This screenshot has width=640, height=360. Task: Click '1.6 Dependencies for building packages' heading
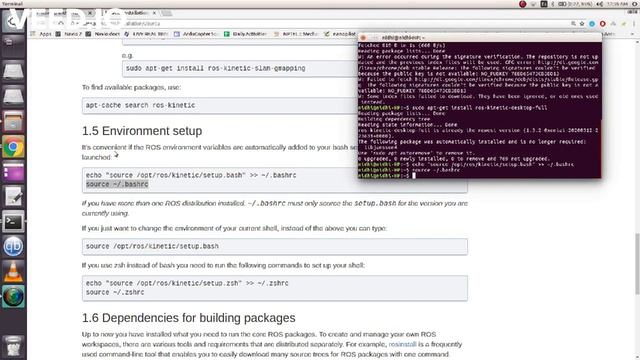189,318
